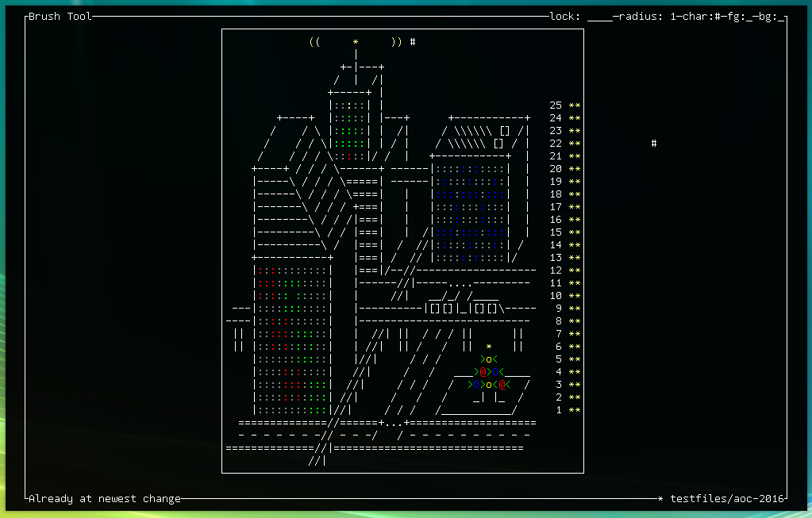Image resolution: width=812 pixels, height=518 pixels.
Task: Click the blue @ in the combat rows
Action: tap(495, 371)
